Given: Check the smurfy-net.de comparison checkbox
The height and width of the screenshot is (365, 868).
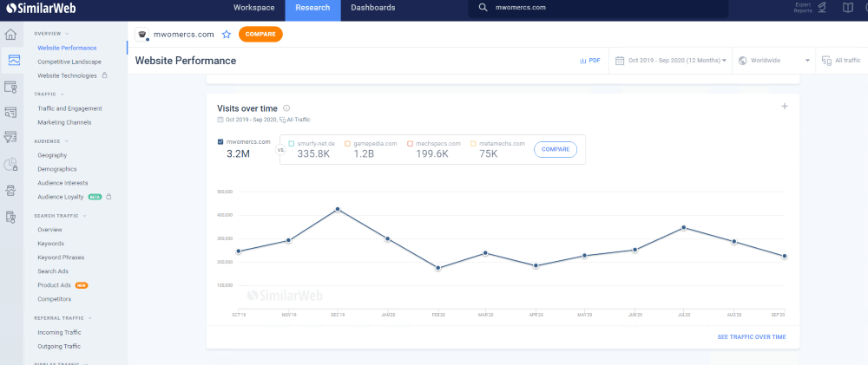Looking at the screenshot, I should click(x=293, y=143).
